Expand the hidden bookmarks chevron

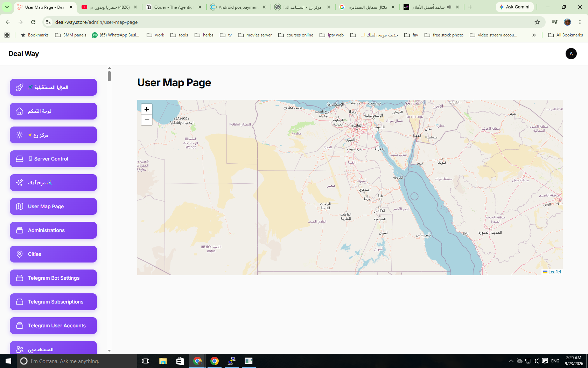click(534, 35)
